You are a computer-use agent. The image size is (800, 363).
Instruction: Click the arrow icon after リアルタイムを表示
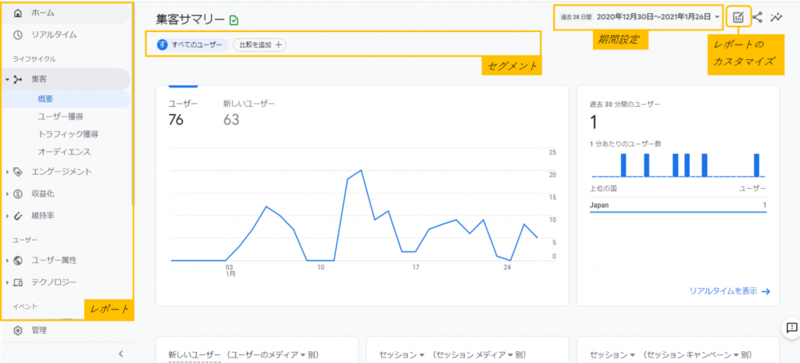click(765, 292)
